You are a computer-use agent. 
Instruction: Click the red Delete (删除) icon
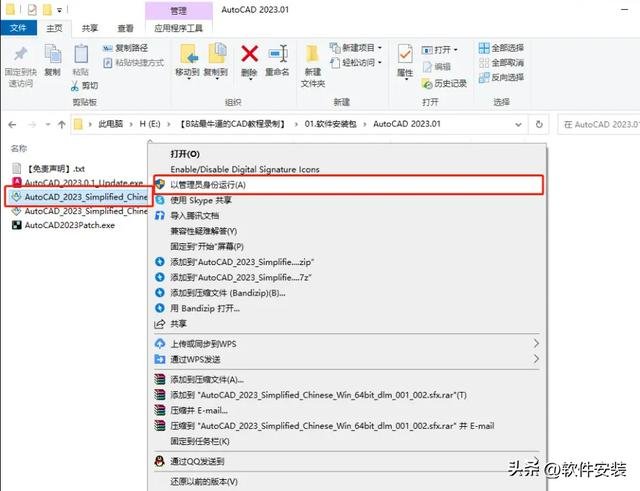click(x=249, y=54)
